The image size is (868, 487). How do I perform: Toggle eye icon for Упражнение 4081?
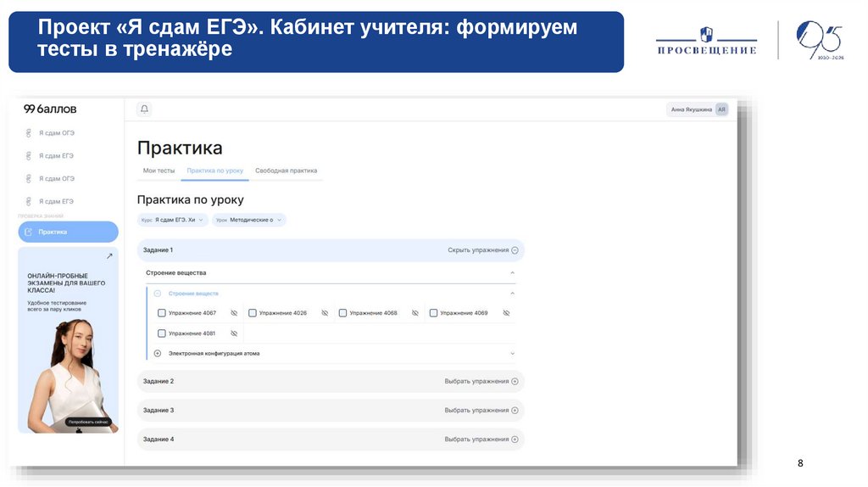(x=234, y=333)
